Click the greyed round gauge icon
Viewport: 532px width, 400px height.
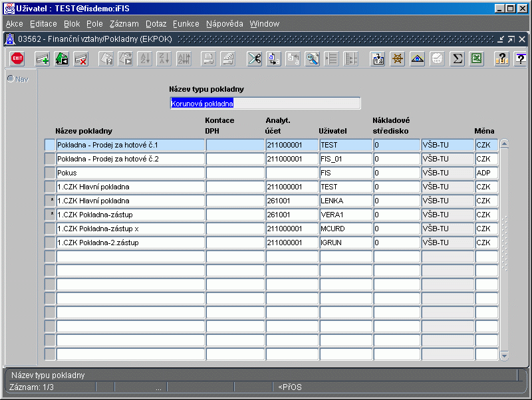437,59
